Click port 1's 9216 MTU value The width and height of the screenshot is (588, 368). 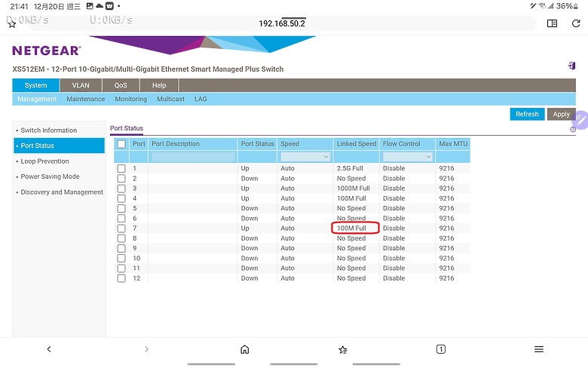pyautogui.click(x=446, y=168)
